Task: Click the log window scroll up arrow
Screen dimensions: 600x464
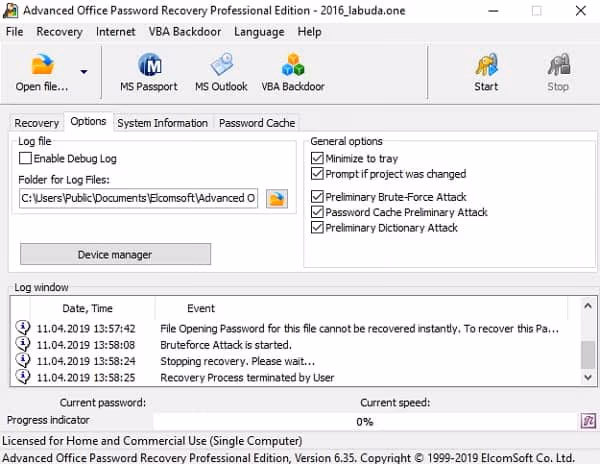Action: pyautogui.click(x=588, y=306)
